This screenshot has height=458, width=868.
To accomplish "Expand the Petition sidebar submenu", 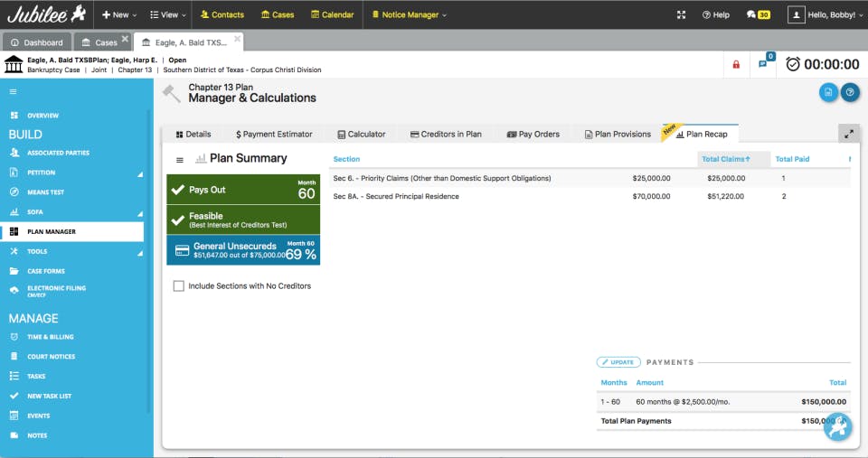I will coord(140,173).
